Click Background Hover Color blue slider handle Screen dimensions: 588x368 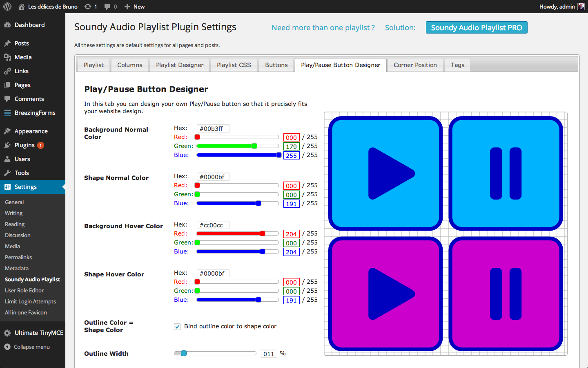263,251
